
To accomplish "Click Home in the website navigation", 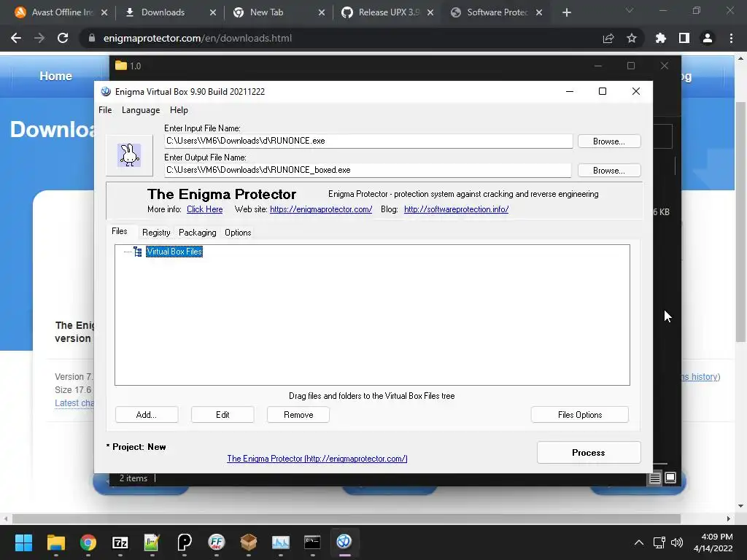I will click(x=55, y=76).
